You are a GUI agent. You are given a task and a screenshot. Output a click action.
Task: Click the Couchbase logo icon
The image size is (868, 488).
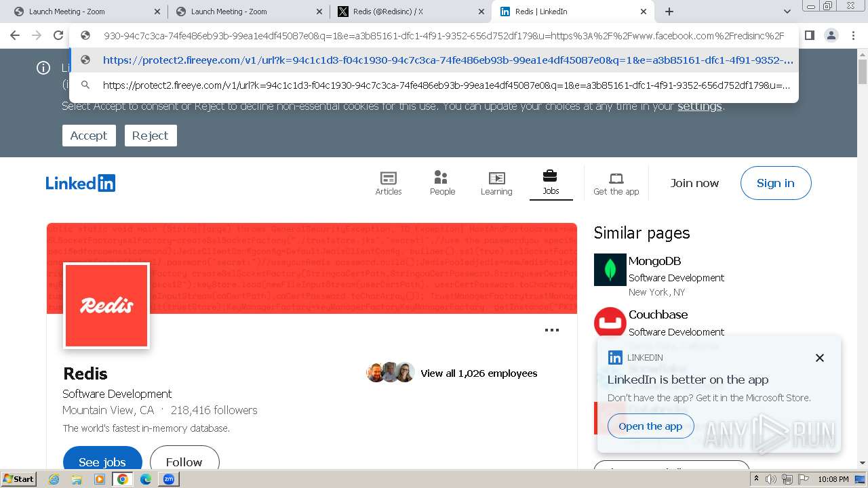pyautogui.click(x=610, y=322)
